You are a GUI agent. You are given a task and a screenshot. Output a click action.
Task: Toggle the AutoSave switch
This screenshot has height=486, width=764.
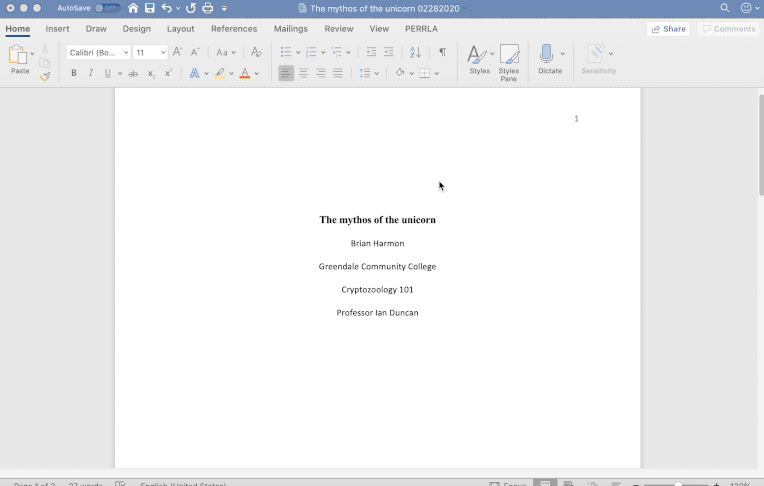pyautogui.click(x=107, y=8)
